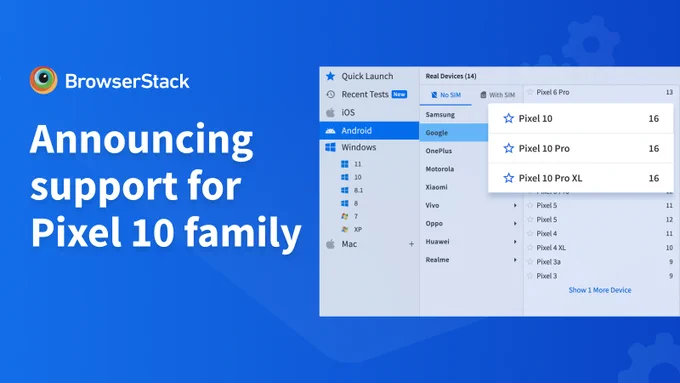Select the Windows XP flag icon
680x383 pixels.
tap(345, 229)
